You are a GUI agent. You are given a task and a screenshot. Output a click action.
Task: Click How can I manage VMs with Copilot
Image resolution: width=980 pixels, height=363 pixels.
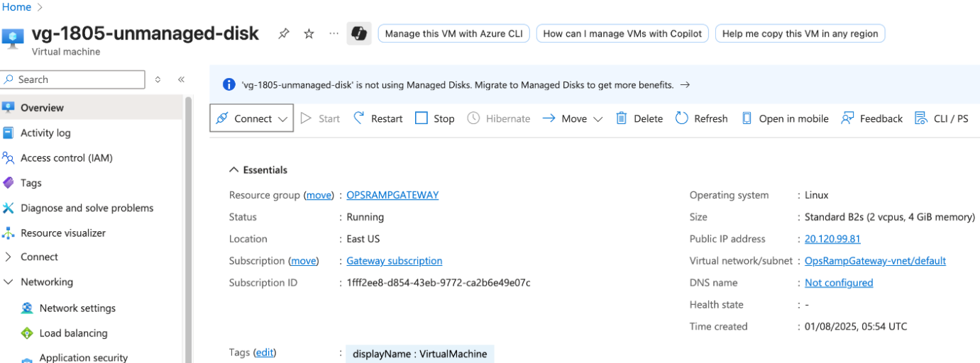[622, 33]
